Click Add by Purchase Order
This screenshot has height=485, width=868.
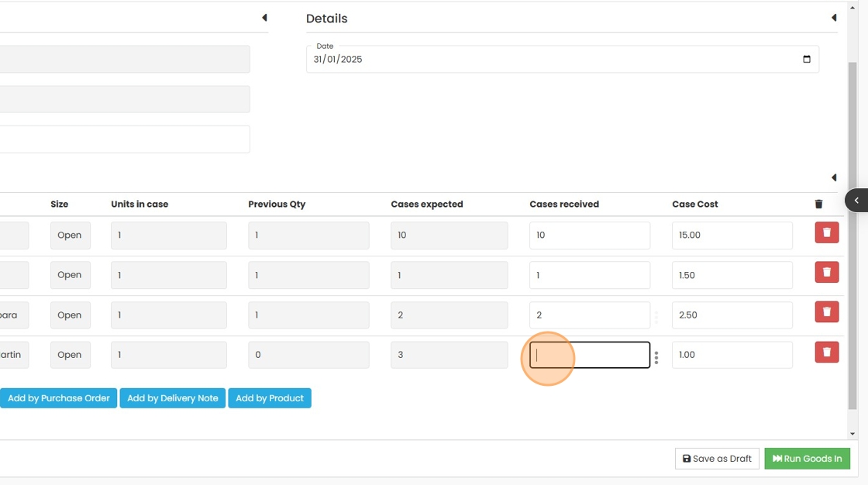[x=59, y=398]
